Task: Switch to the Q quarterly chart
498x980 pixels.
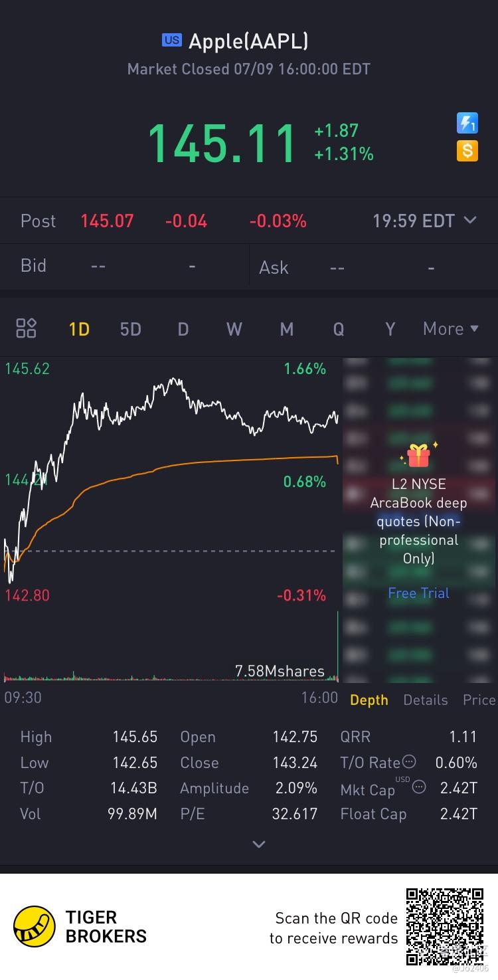Action: 339,329
